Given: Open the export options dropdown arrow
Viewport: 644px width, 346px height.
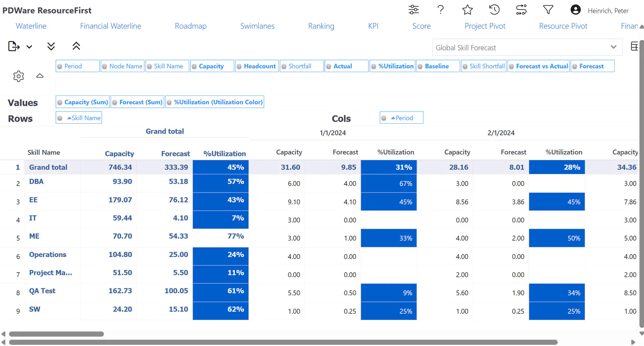Looking at the screenshot, I should (29, 47).
